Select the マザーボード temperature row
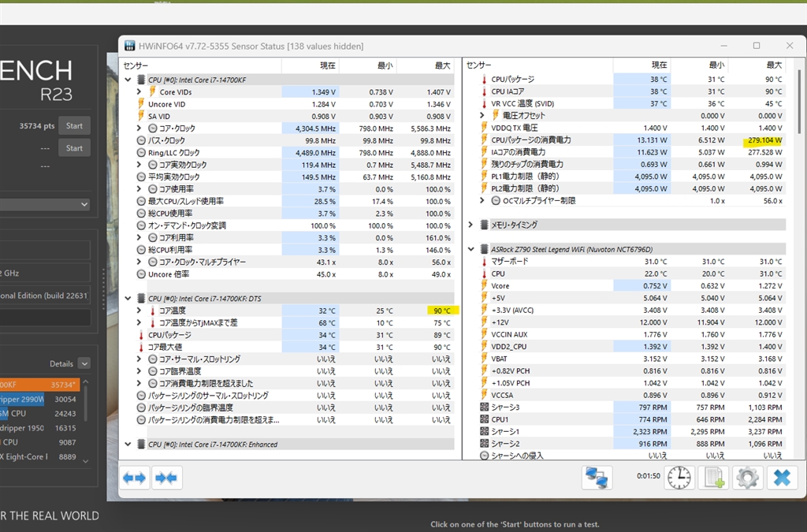 click(x=631, y=262)
